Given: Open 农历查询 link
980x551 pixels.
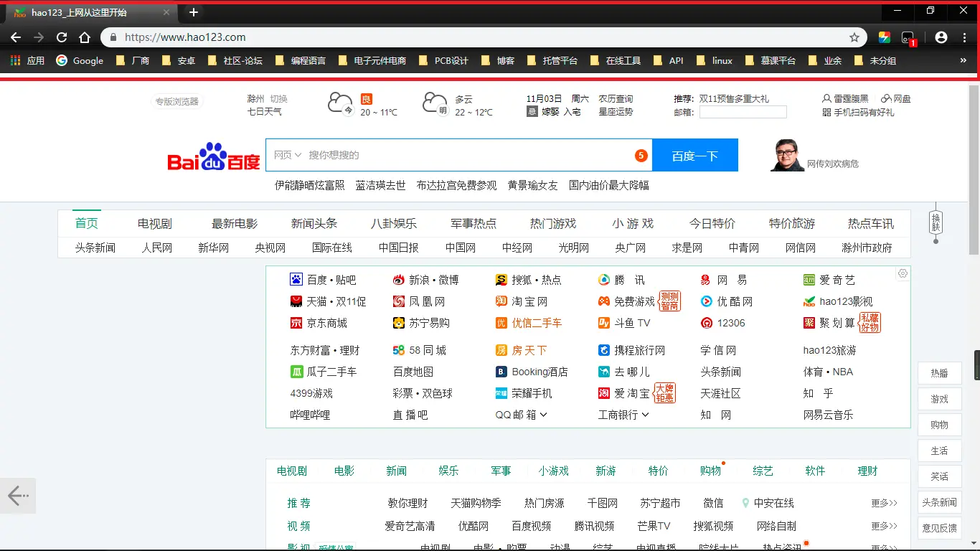Looking at the screenshot, I should pos(616,99).
